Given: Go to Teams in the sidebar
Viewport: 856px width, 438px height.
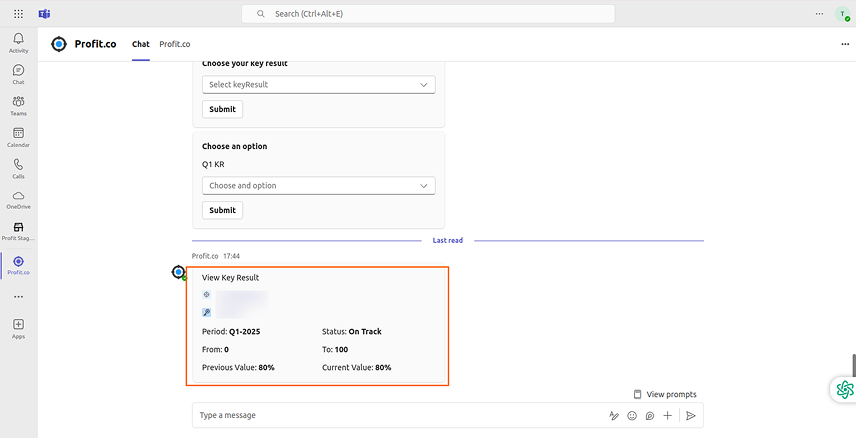Looking at the screenshot, I should click(x=19, y=105).
